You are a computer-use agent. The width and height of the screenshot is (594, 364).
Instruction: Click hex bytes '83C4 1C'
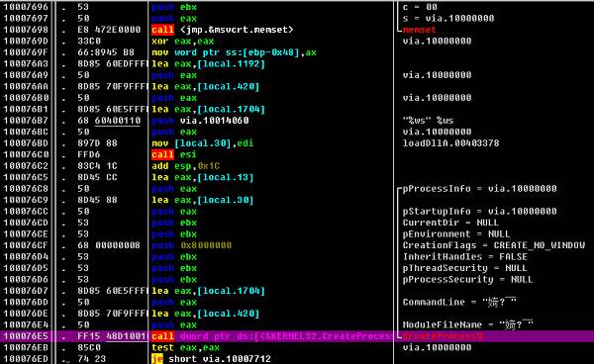coord(97,166)
